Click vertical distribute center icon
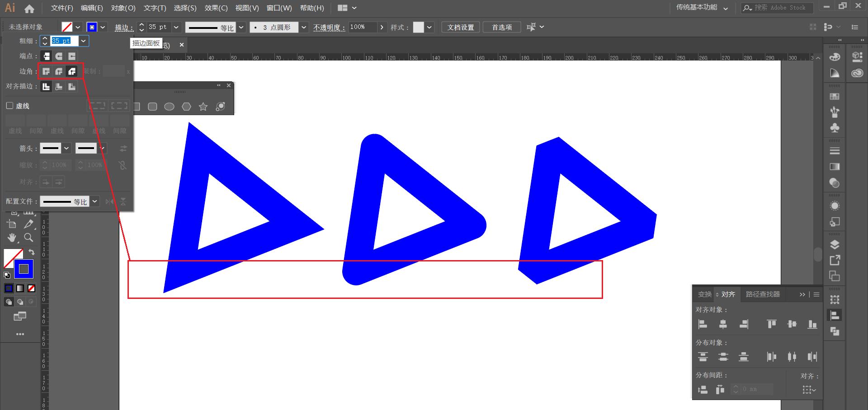The height and width of the screenshot is (410, 868). [x=723, y=357]
